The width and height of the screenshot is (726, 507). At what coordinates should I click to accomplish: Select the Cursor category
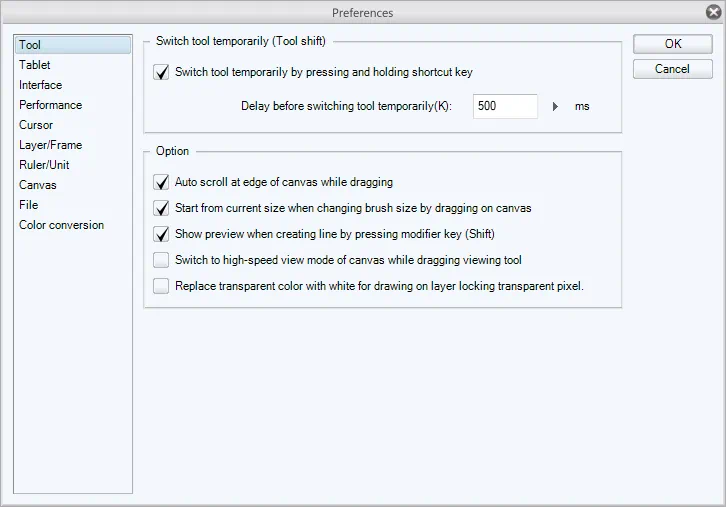[36, 125]
